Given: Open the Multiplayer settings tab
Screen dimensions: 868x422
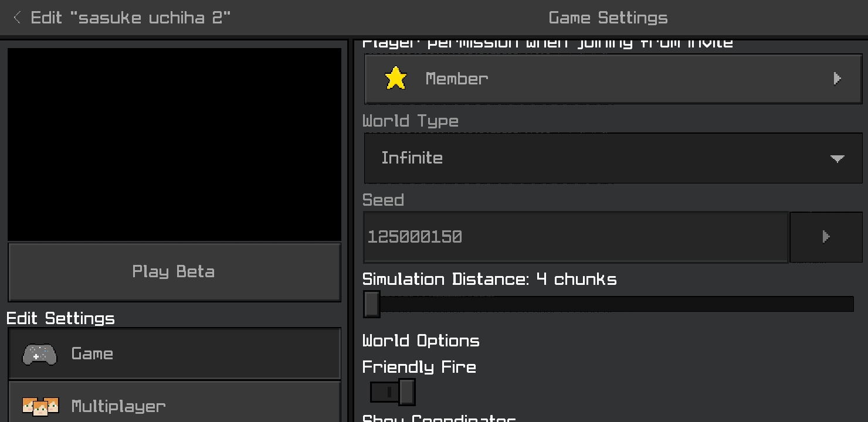Looking at the screenshot, I should pyautogui.click(x=174, y=406).
